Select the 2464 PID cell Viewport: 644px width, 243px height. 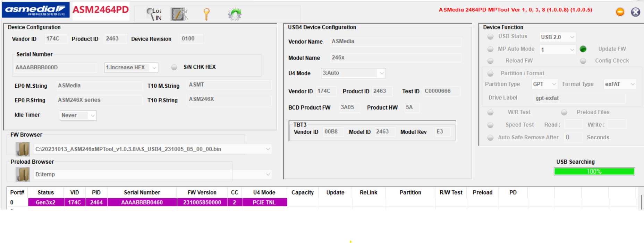(x=96, y=202)
